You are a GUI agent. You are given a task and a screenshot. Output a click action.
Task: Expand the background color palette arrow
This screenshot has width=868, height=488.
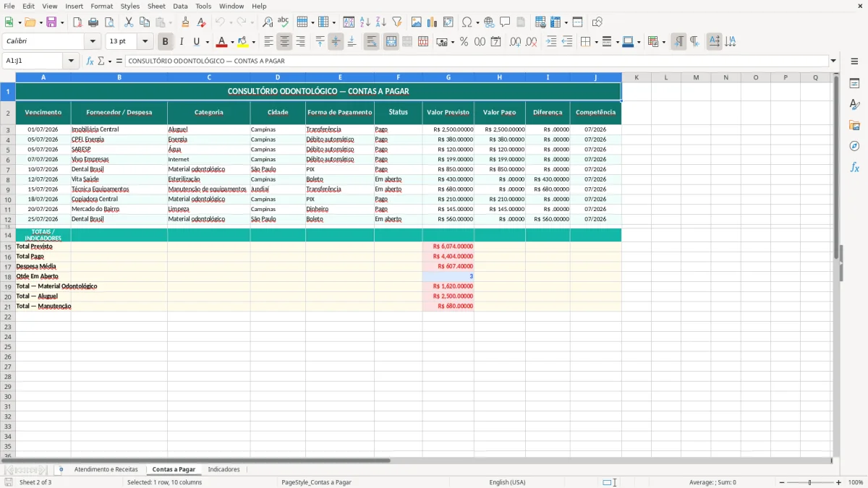coord(253,42)
